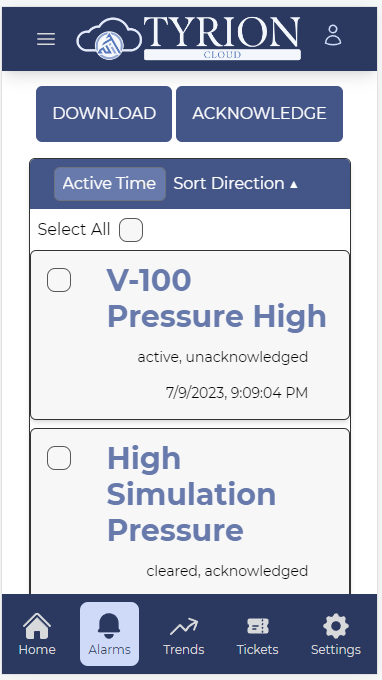Open the Active Time sort field selector
This screenshot has height=680, width=382.
pos(110,184)
